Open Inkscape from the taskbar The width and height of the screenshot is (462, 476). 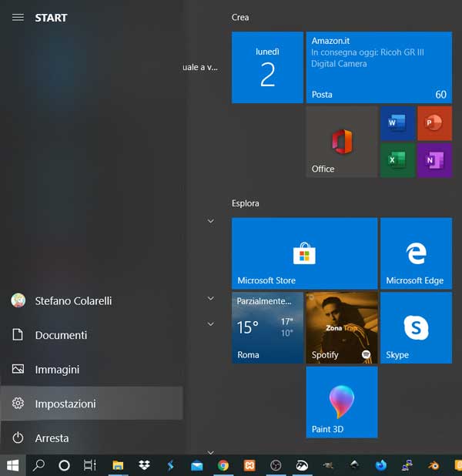click(354, 464)
